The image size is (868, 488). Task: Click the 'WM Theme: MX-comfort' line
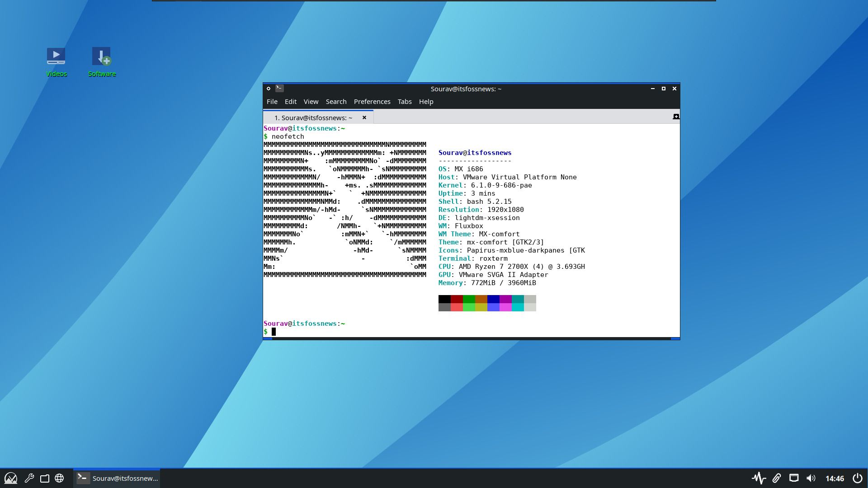click(x=479, y=234)
